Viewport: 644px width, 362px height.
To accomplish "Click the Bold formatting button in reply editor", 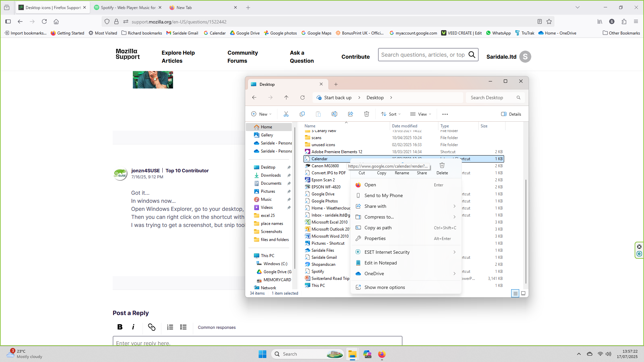I will (x=120, y=327).
